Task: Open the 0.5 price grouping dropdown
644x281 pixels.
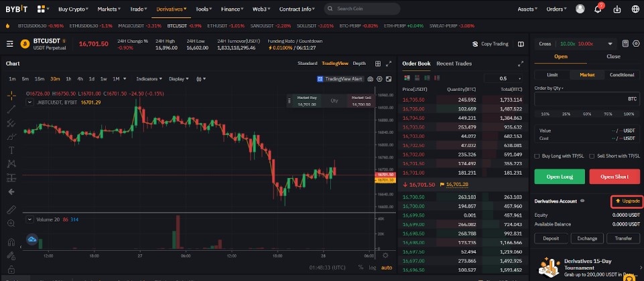Action: (x=503, y=78)
